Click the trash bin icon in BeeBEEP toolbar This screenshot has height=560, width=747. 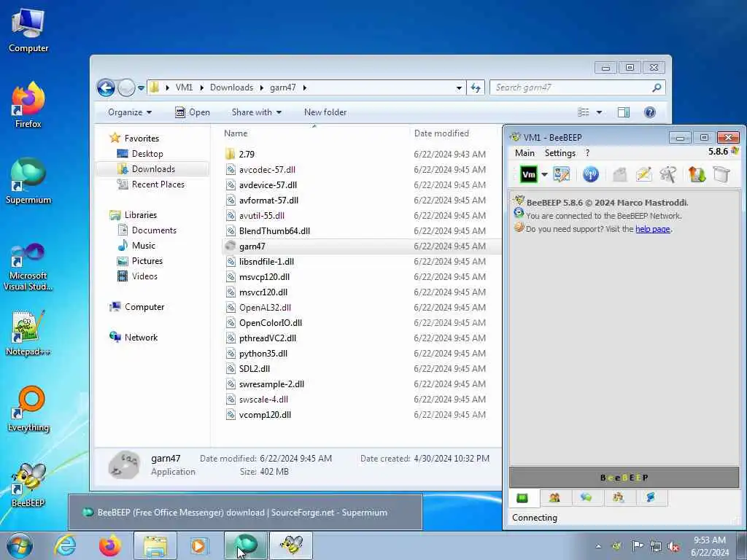[721, 175]
